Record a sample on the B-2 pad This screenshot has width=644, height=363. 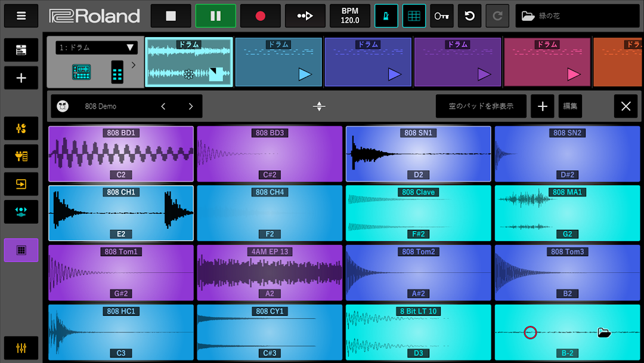point(530,332)
